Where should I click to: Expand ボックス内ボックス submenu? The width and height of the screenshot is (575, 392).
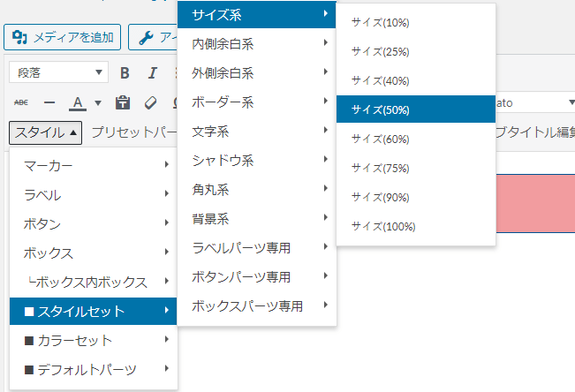point(94,282)
